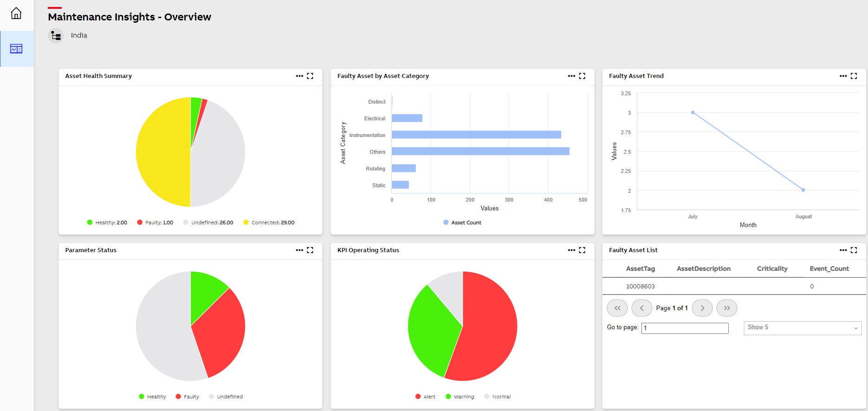Expand Parameter Status widget to fullscreen
Image resolution: width=868 pixels, height=411 pixels.
[x=310, y=250]
